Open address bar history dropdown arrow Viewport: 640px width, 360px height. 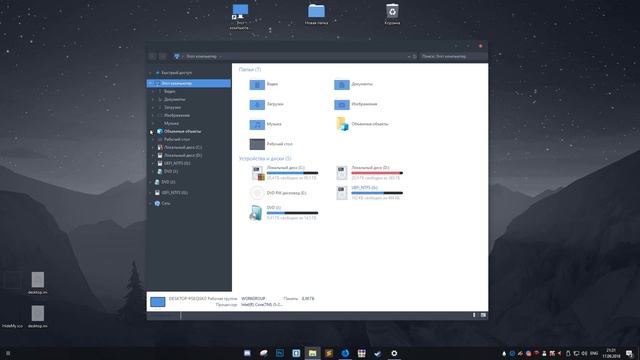pos(409,56)
